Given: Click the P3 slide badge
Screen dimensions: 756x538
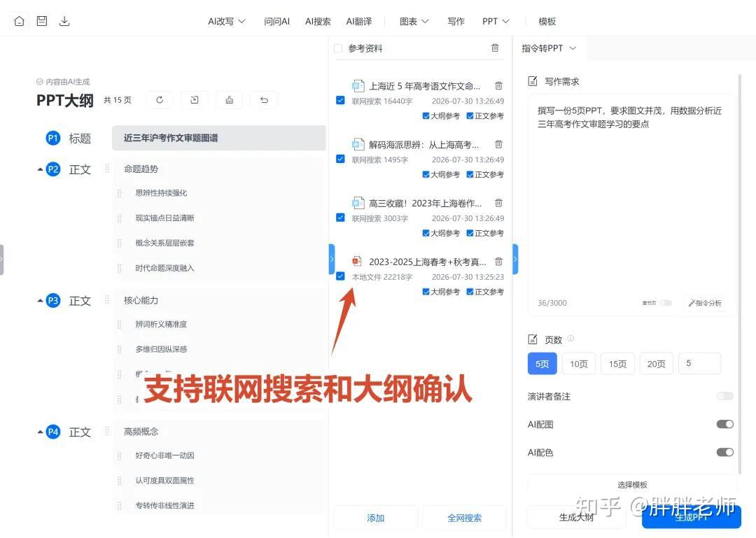Looking at the screenshot, I should 53,301.
